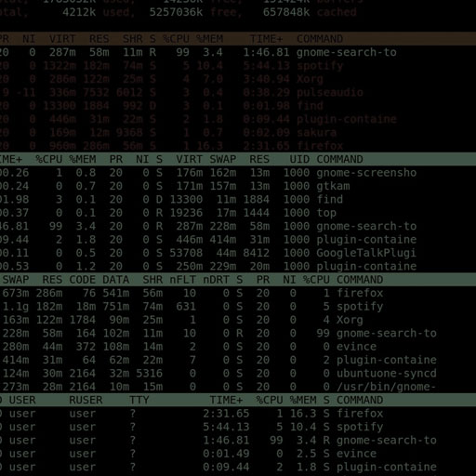
Task: Click the 62m DATA value for plugin-containe
Action: (119, 360)
